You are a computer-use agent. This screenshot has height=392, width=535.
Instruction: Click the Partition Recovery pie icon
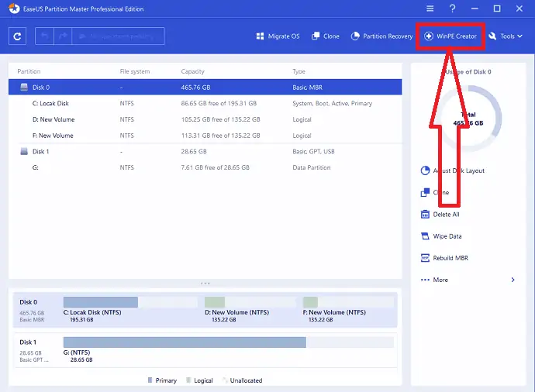coord(355,36)
